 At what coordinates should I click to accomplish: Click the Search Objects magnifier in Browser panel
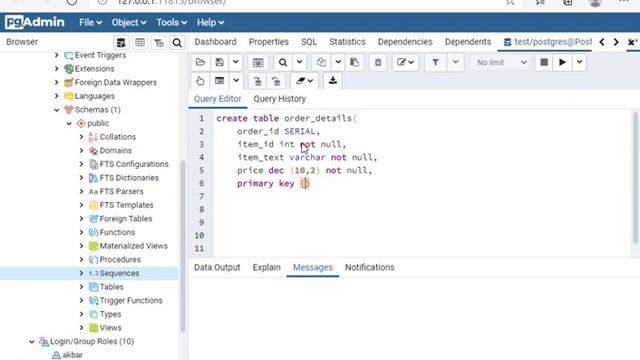pyautogui.click(x=177, y=42)
